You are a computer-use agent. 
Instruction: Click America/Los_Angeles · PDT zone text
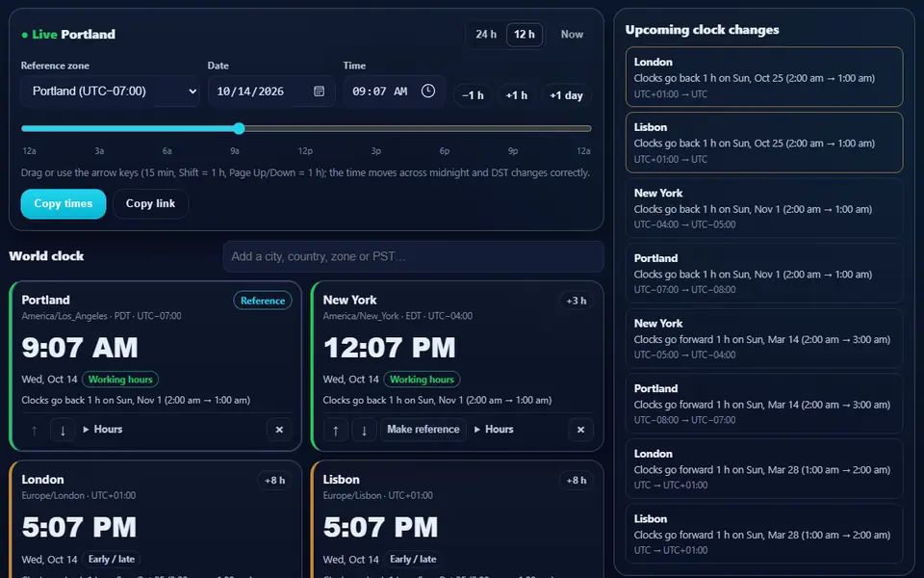(101, 316)
